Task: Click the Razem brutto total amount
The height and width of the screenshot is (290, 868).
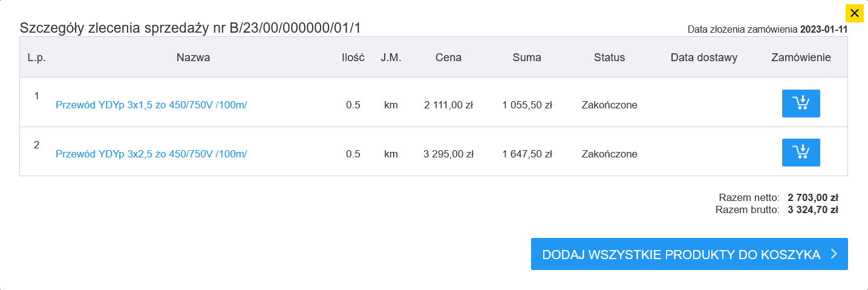Action: 812,211
